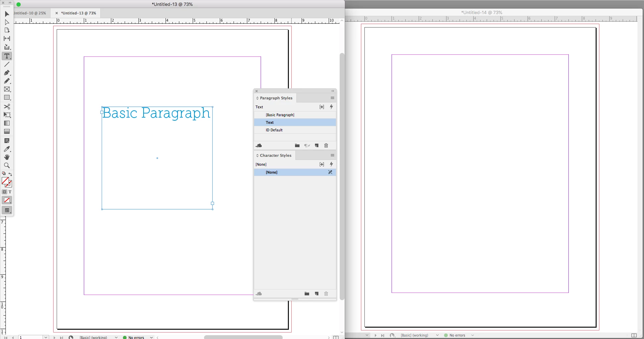The width and height of the screenshot is (644, 339).
Task: Apply the [Basic Paragraph] style
Action: (x=295, y=115)
